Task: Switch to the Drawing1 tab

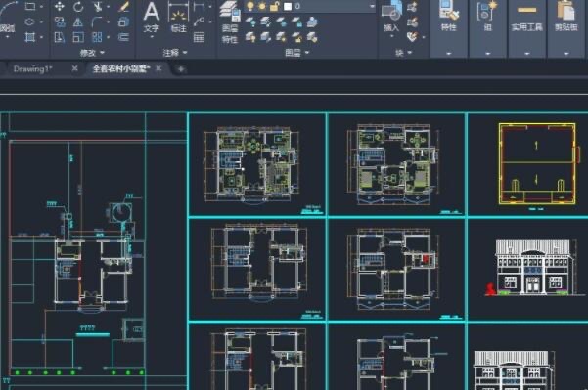Action: click(32, 69)
